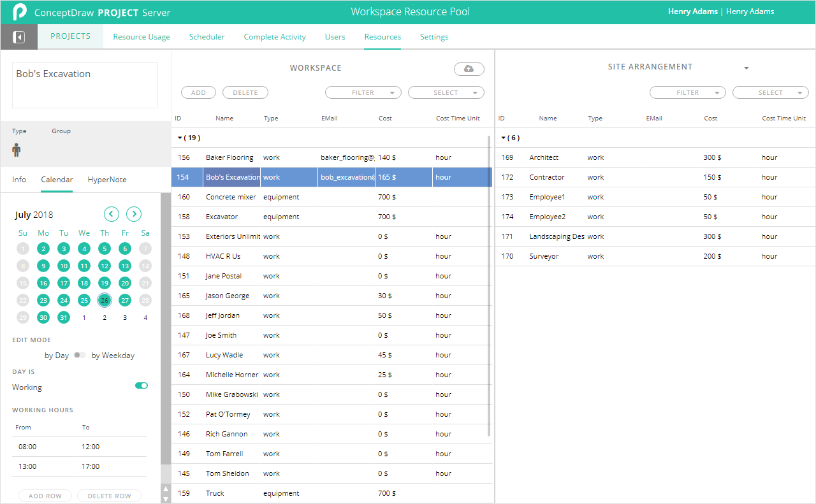Open the Site Arrangement project dropdown arrow
Image resolution: width=816 pixels, height=504 pixels.
click(747, 68)
